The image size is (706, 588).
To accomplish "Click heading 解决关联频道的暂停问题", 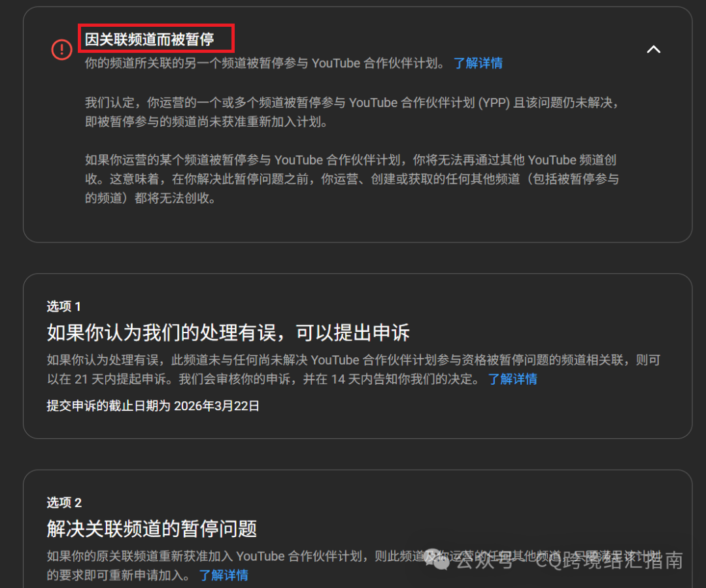I will click(152, 529).
